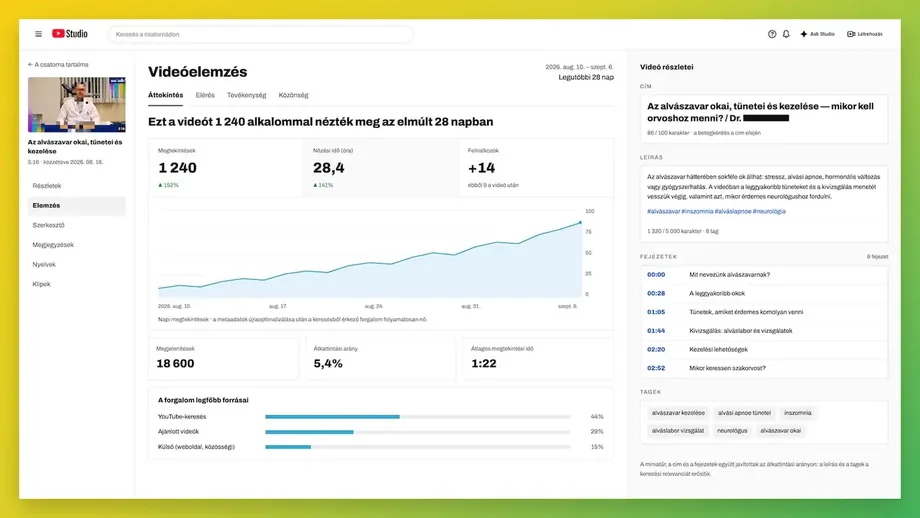This screenshot has width=920, height=518.
Task: Click the 6 fejezet chapter count label
Action: click(x=877, y=257)
